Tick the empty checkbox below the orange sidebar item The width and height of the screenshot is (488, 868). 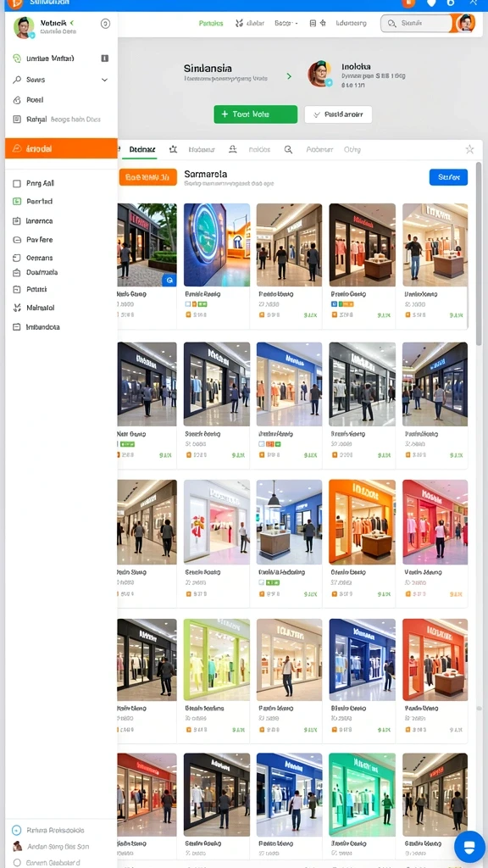(x=17, y=183)
